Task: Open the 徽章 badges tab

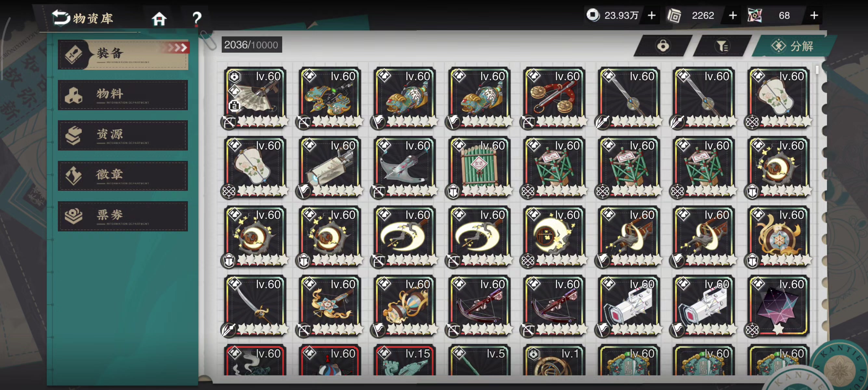Action: coord(123,176)
